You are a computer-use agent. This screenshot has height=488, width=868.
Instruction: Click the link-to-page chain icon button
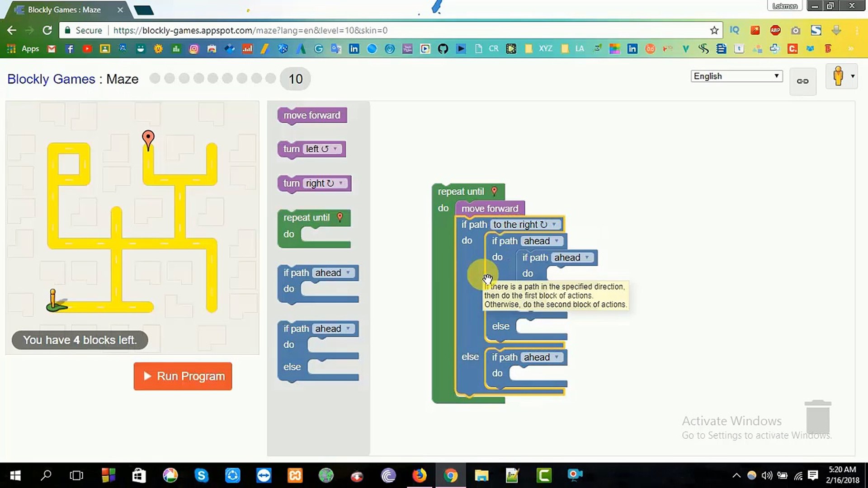(x=802, y=81)
